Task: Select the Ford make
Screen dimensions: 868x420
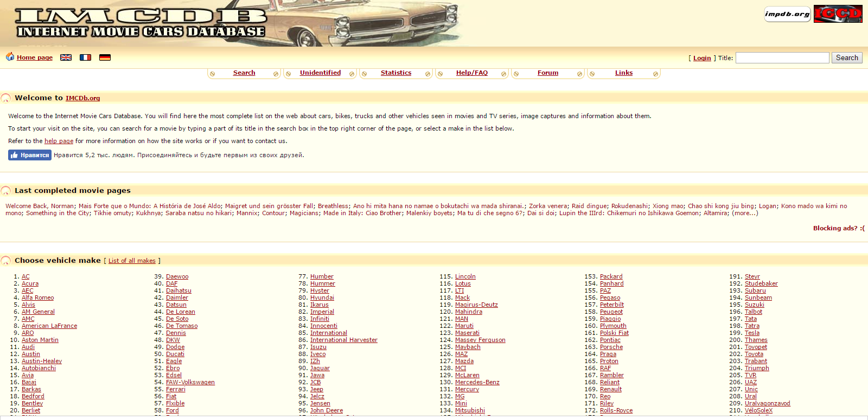Action: click(173, 410)
